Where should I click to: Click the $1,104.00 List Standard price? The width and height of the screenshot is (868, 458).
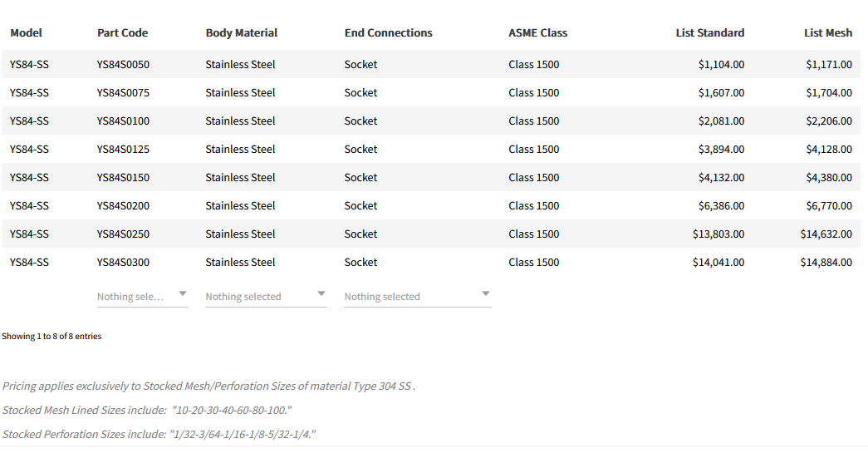coord(721,65)
